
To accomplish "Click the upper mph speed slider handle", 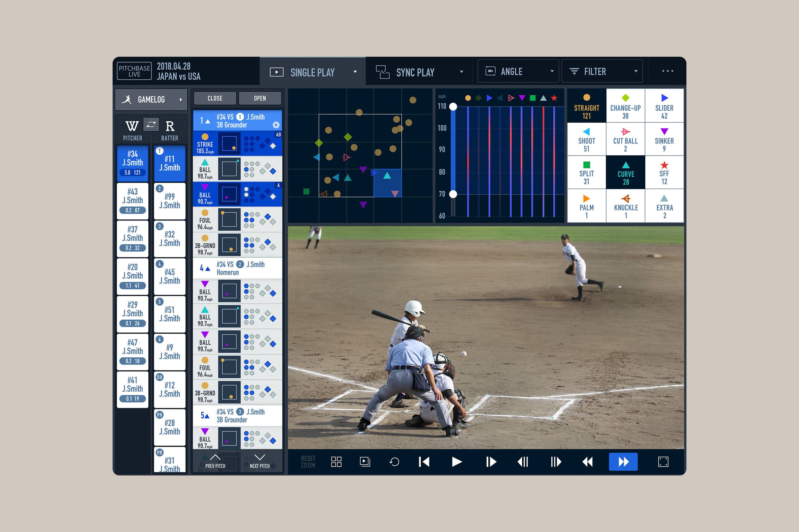I will [453, 107].
